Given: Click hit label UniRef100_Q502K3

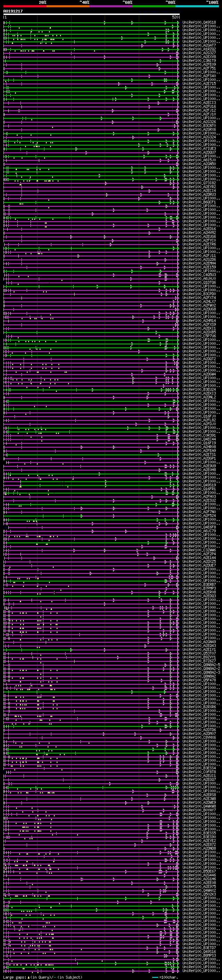Looking at the screenshot, I should [x=199, y=894].
